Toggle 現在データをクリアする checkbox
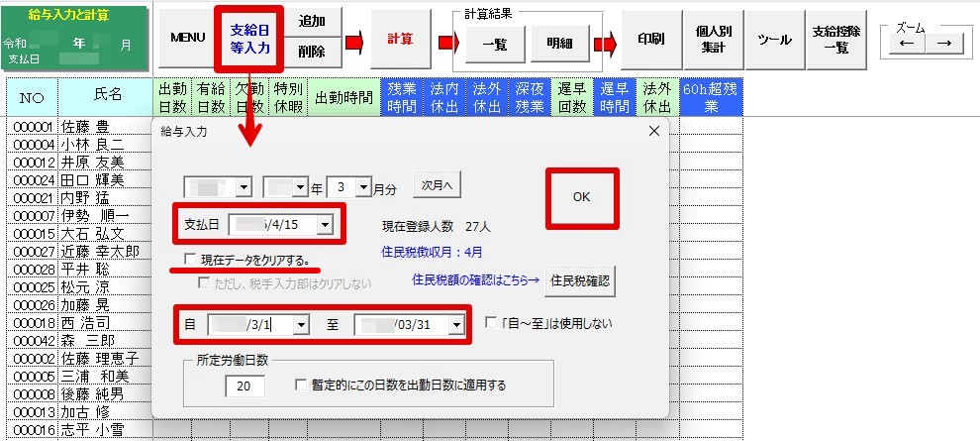 point(189,259)
